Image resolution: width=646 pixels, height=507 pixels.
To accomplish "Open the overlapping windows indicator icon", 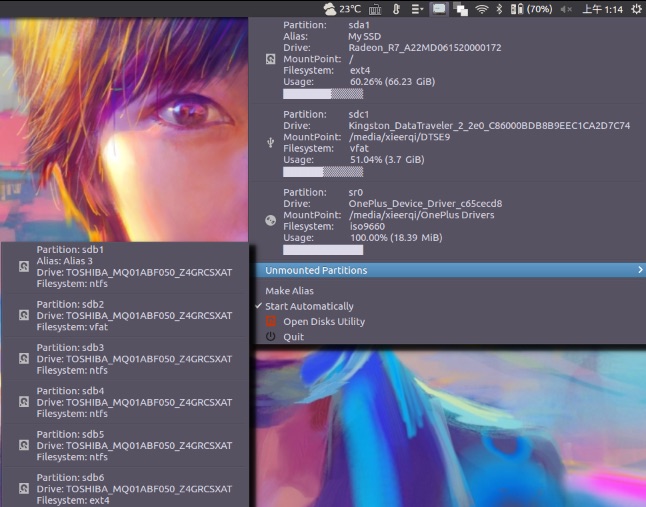I will 460,9.
